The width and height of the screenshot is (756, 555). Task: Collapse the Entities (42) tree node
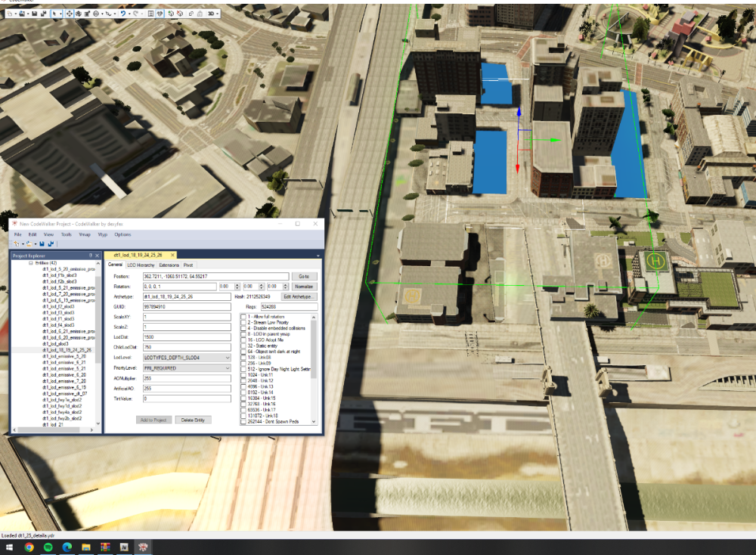pos(31,263)
